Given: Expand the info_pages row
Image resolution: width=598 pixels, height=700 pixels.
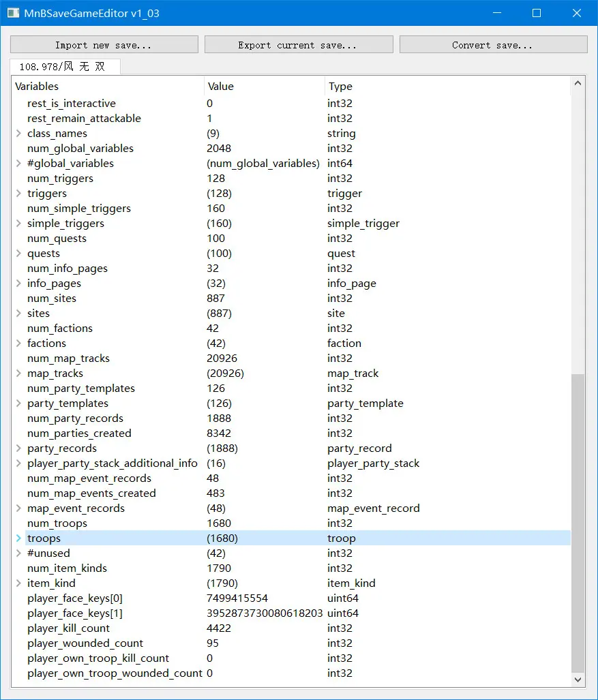Looking at the screenshot, I should coord(19,283).
